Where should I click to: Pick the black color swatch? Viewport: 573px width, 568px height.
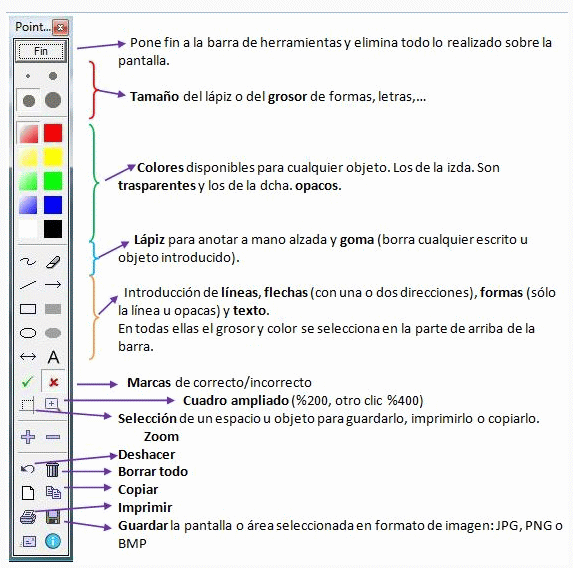coord(53,229)
